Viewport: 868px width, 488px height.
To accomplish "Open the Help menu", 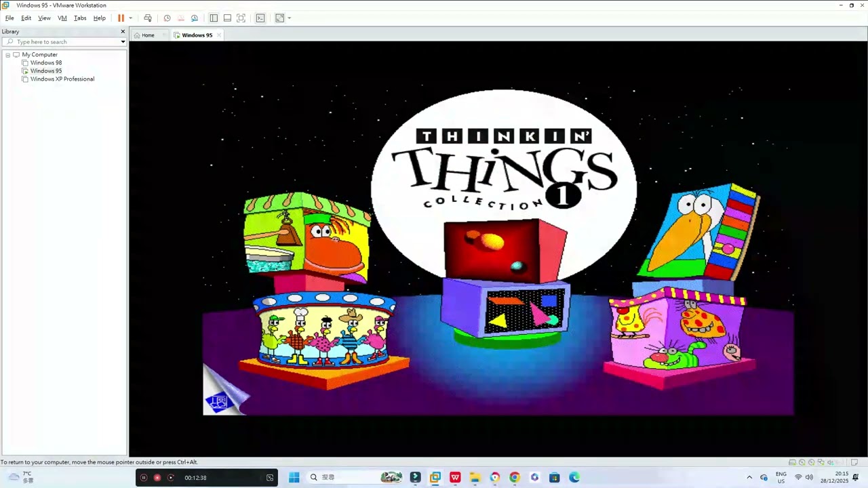I will point(99,18).
